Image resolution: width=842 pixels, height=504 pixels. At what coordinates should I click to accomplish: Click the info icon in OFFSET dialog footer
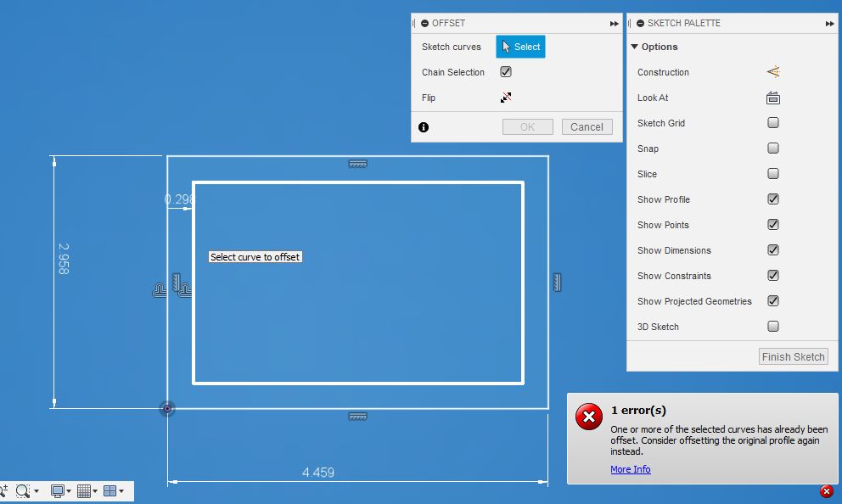(x=422, y=126)
